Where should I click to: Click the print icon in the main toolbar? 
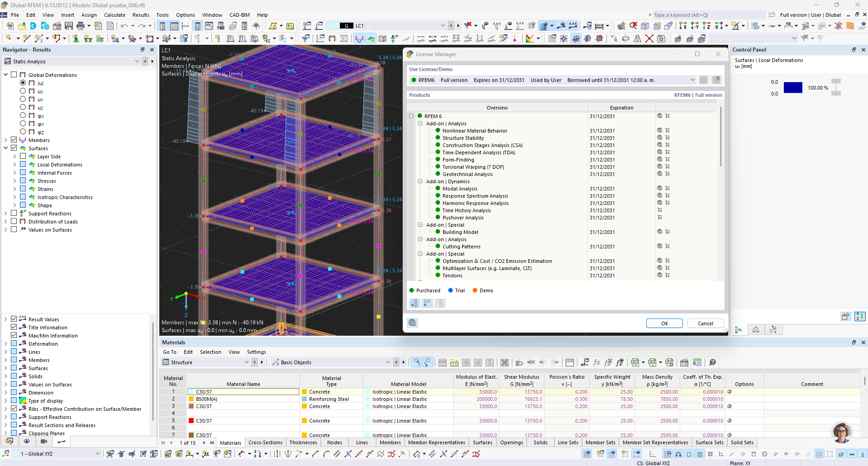81,26
